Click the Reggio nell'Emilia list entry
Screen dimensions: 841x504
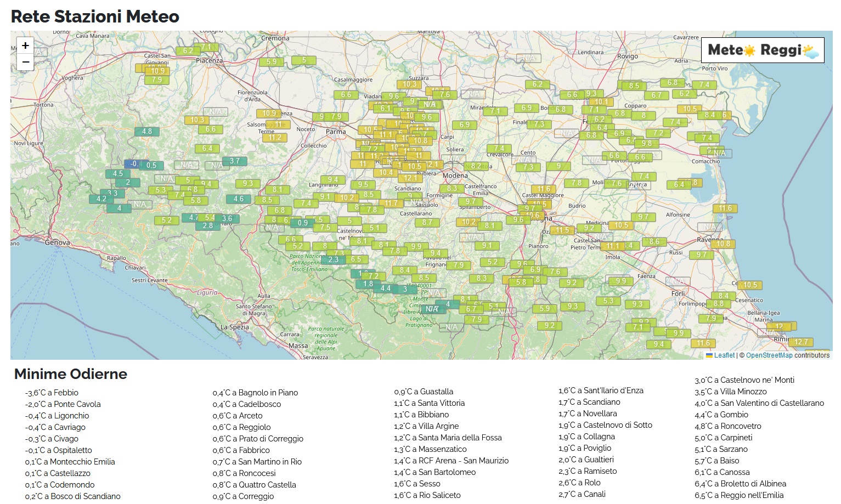(739, 495)
